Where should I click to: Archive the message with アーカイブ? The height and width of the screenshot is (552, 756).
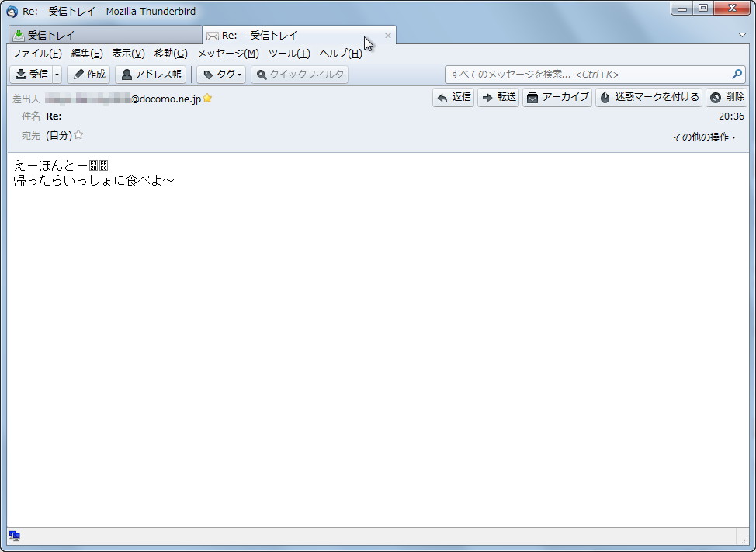pos(557,97)
